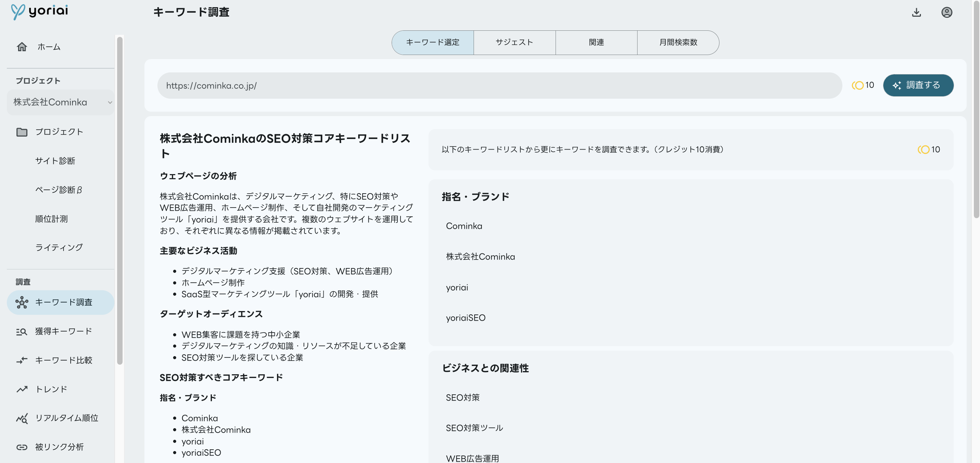The width and height of the screenshot is (980, 463).
Task: Click the 被リンク分析 link icon
Action: [22, 447]
